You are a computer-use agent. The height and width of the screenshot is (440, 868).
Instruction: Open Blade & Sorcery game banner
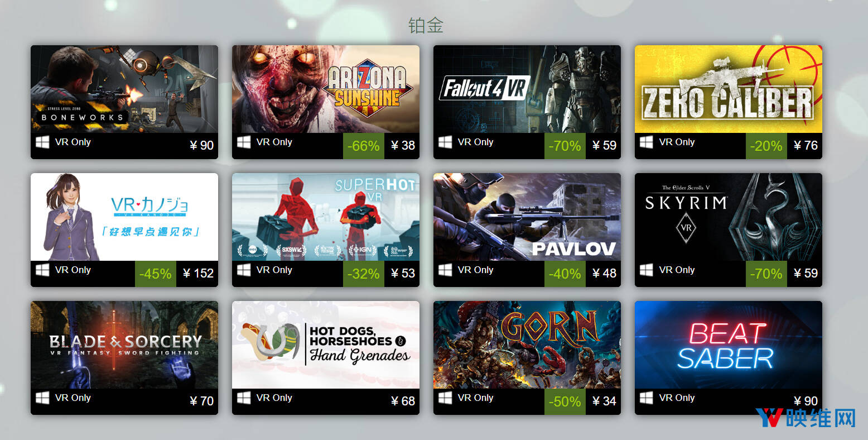[124, 345]
